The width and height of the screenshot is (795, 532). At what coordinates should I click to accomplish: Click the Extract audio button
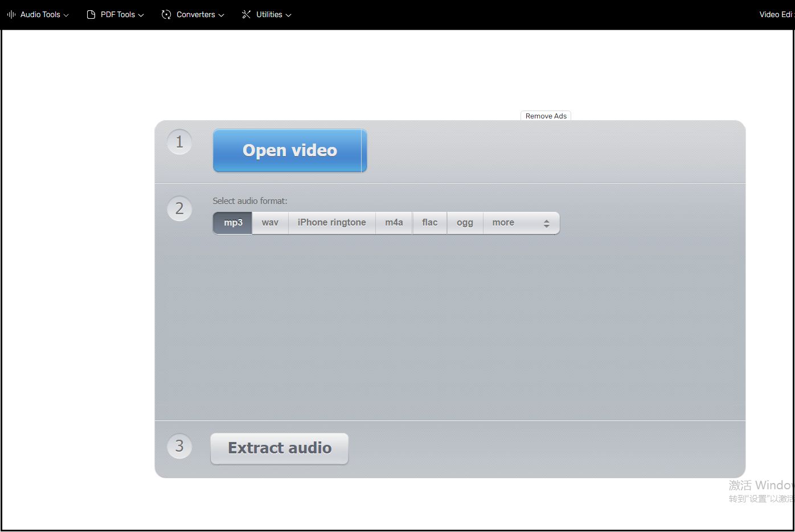tap(279, 448)
